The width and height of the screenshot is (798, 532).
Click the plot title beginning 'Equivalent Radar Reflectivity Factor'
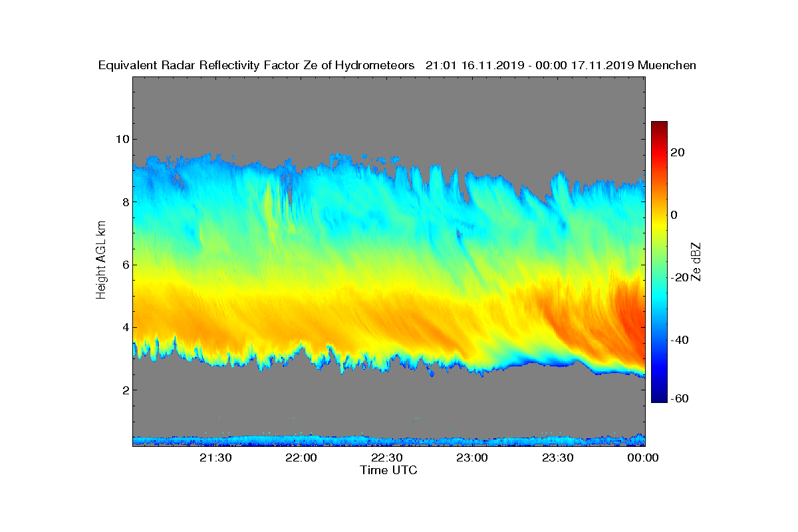click(397, 65)
